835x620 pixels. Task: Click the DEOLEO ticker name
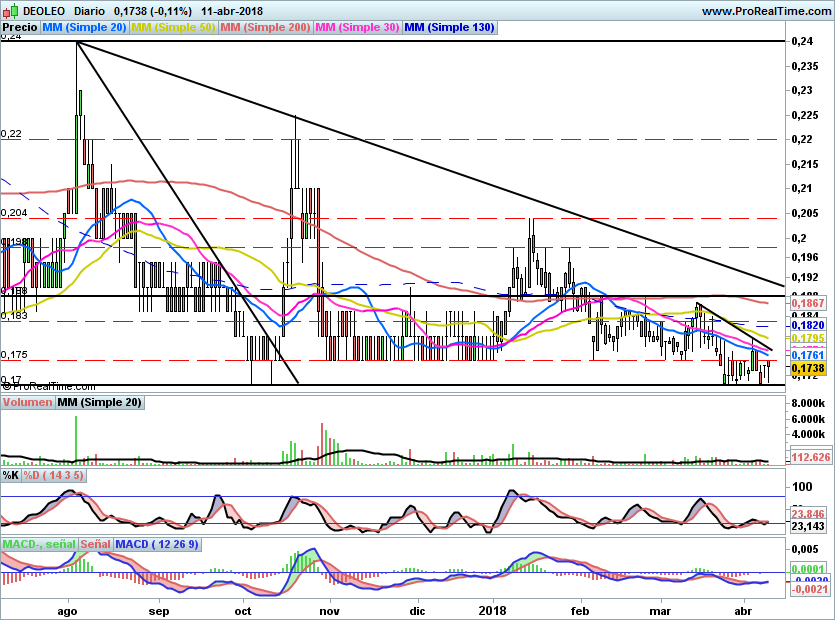[x=44, y=11]
